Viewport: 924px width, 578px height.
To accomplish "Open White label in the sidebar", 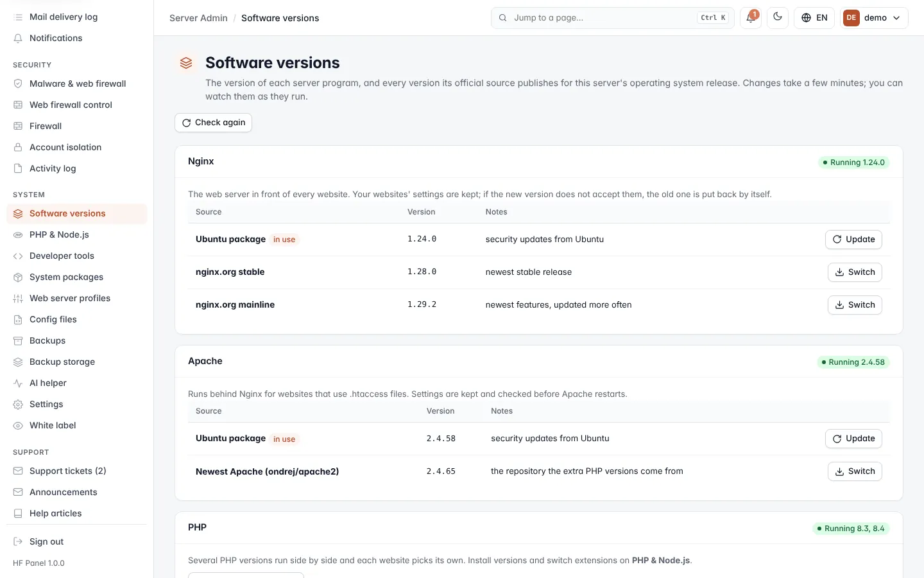I will pyautogui.click(x=77, y=426).
